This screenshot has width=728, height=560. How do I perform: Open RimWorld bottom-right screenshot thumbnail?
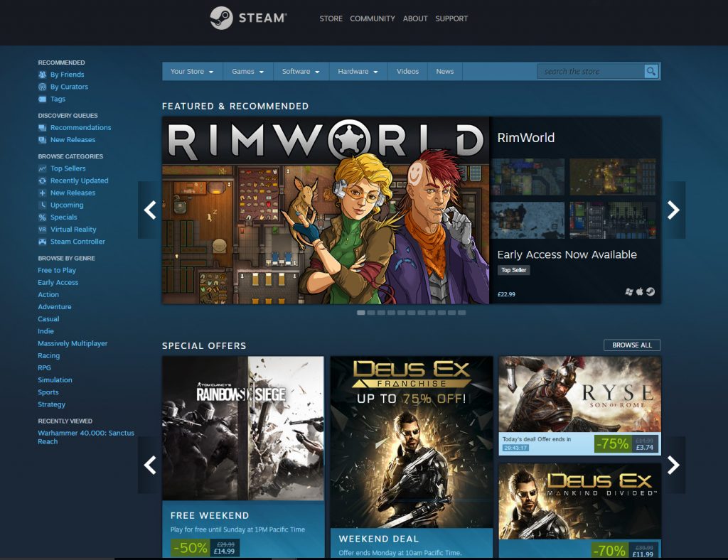click(613, 220)
